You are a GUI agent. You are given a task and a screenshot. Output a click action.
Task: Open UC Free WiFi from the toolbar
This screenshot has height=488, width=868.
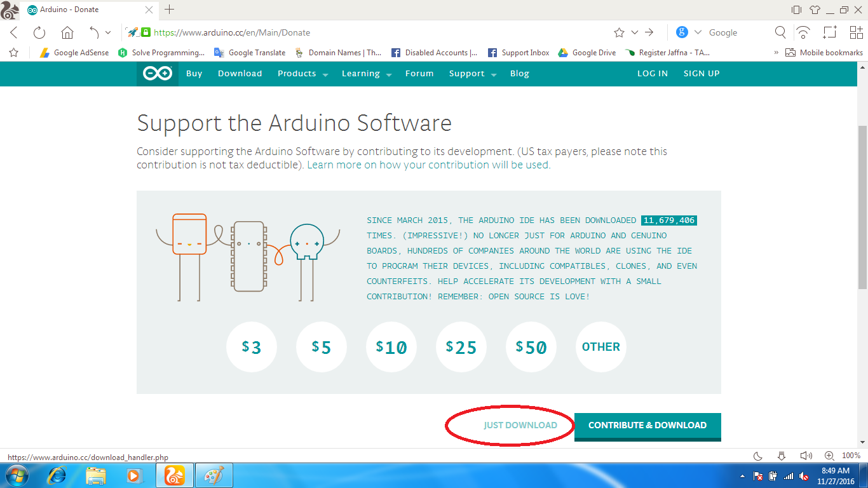(803, 32)
